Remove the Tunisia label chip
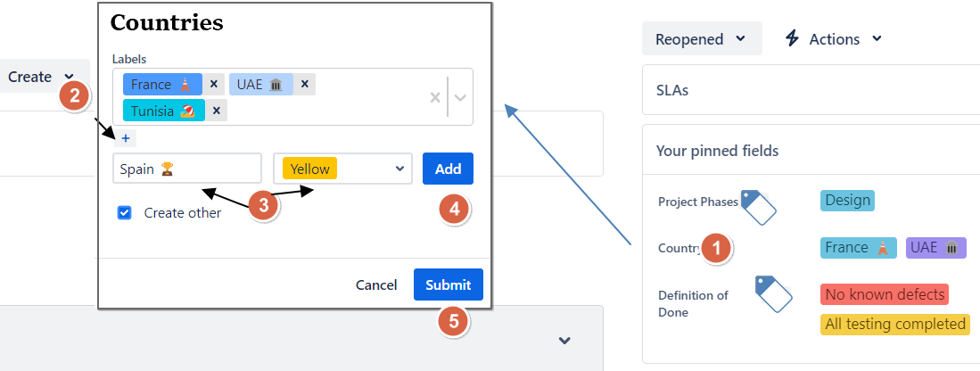The width and height of the screenshot is (980, 371). pos(218,111)
